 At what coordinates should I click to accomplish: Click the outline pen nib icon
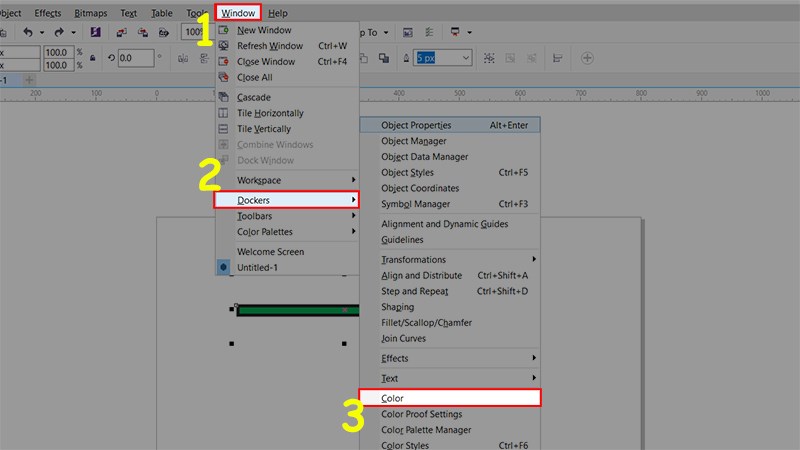tap(406, 58)
